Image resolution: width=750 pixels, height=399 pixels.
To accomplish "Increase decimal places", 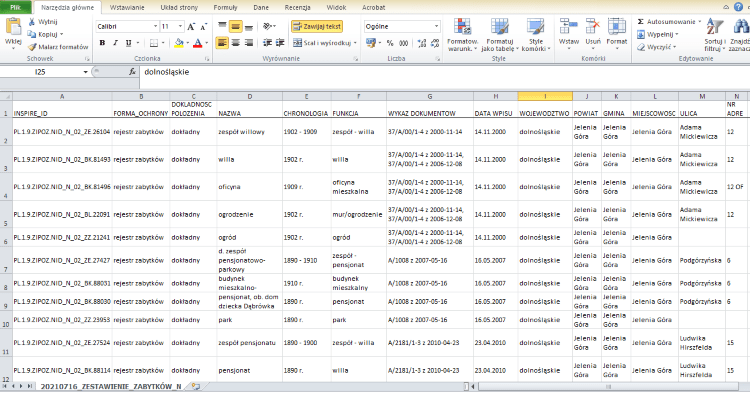I will pos(421,43).
